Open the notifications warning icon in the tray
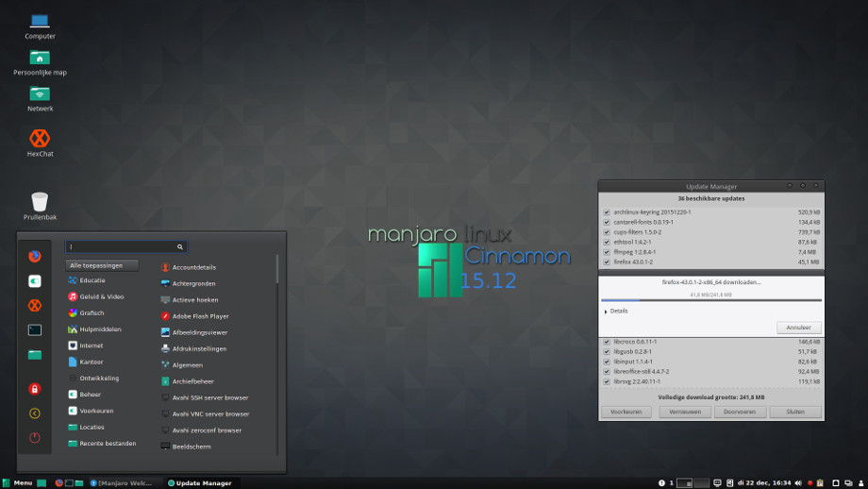868x489 pixels. pyautogui.click(x=661, y=483)
